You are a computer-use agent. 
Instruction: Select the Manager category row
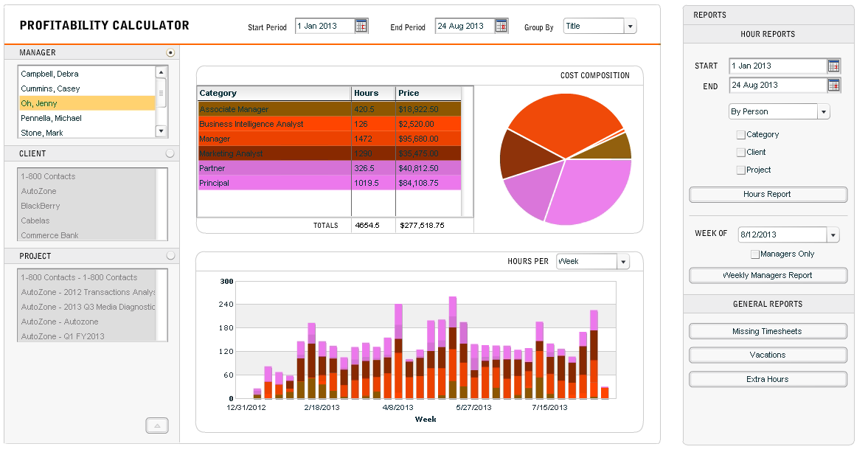[330, 139]
